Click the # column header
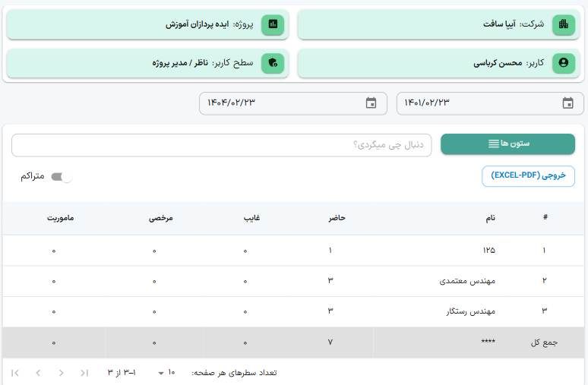 coord(545,217)
